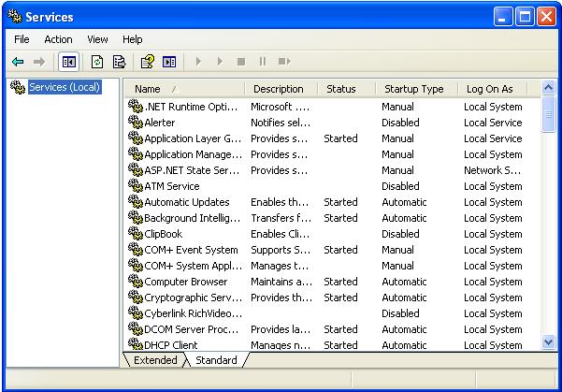Click Automatic startup type for DHCP Client
562x392 pixels.
pyautogui.click(x=404, y=344)
